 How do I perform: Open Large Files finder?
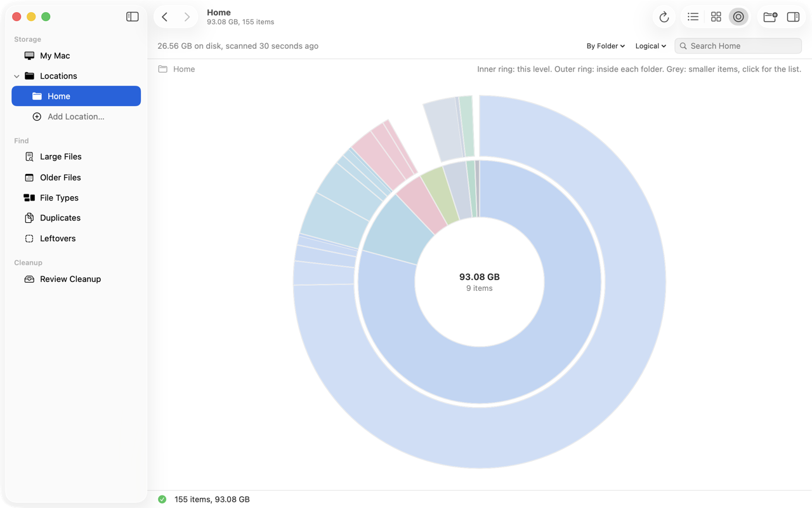tap(76, 157)
